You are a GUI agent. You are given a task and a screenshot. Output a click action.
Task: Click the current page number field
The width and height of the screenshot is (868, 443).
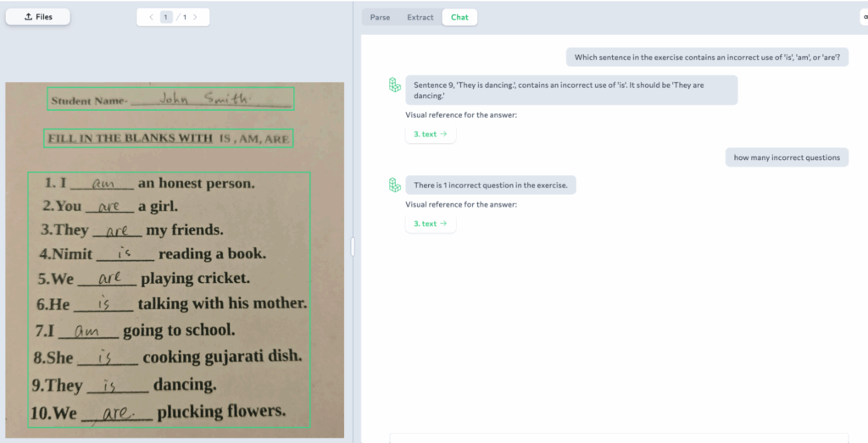click(166, 17)
